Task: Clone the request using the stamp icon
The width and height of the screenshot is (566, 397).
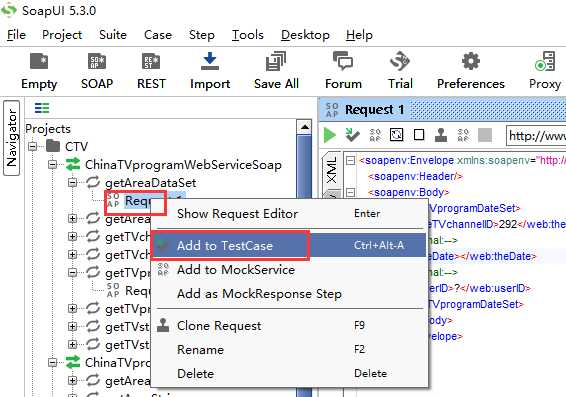Action: pos(441,135)
